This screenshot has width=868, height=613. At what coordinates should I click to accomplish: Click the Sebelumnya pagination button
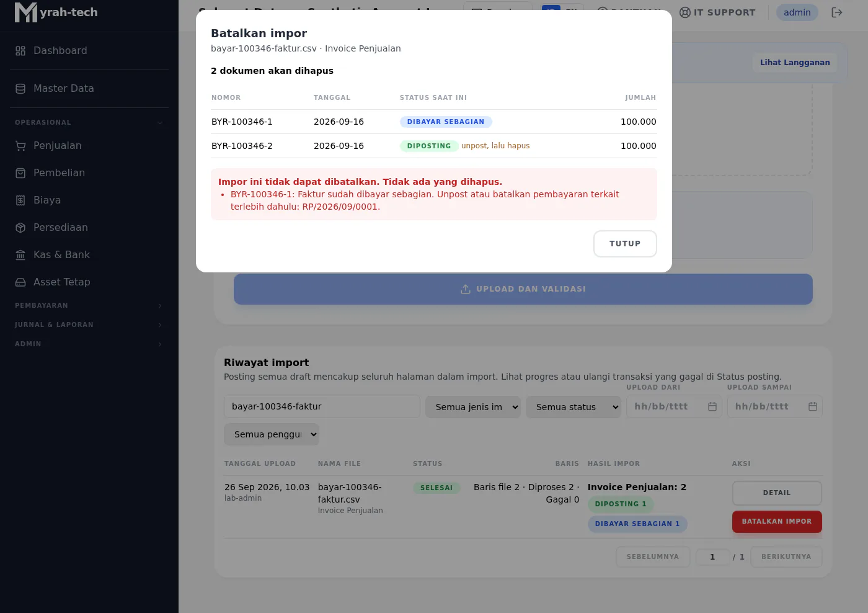[x=653, y=557]
